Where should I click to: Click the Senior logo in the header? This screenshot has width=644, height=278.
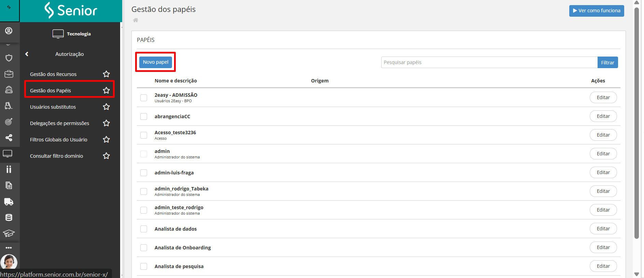coord(71,10)
